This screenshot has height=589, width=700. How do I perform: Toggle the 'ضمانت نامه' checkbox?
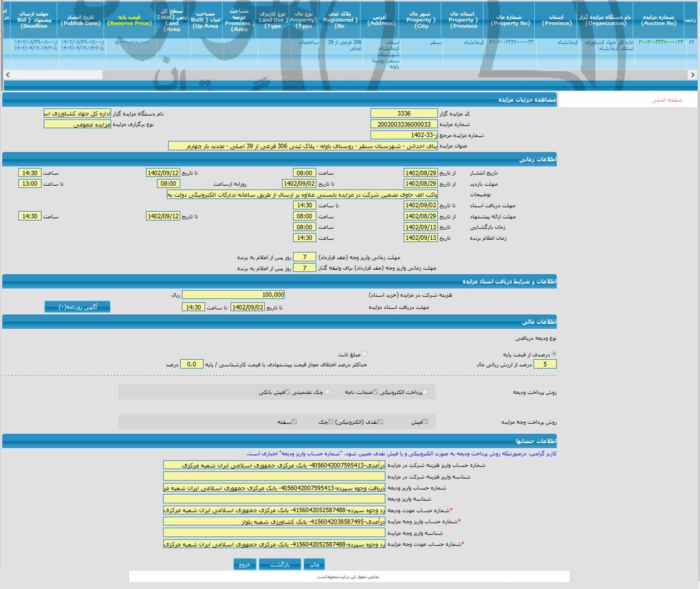point(376,392)
